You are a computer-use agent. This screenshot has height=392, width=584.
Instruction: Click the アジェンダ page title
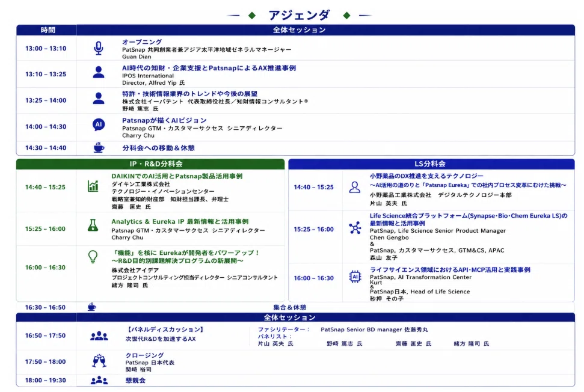(x=299, y=15)
